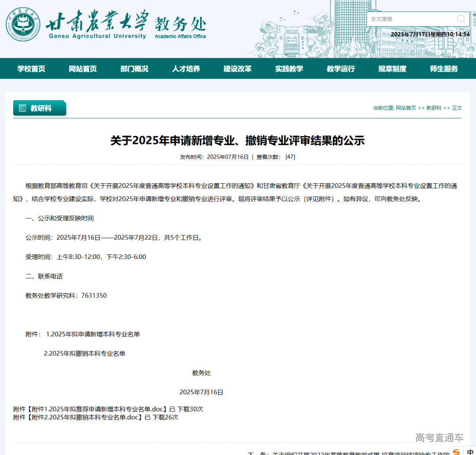Open the 部门概况 navigation menu
The image size is (476, 455).
pos(134,68)
